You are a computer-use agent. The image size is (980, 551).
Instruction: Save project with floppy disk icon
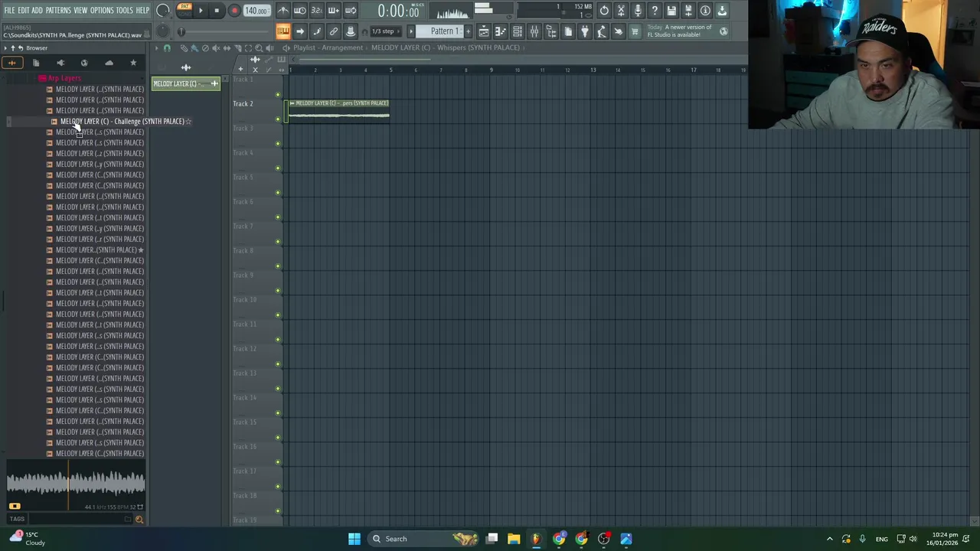click(x=671, y=11)
